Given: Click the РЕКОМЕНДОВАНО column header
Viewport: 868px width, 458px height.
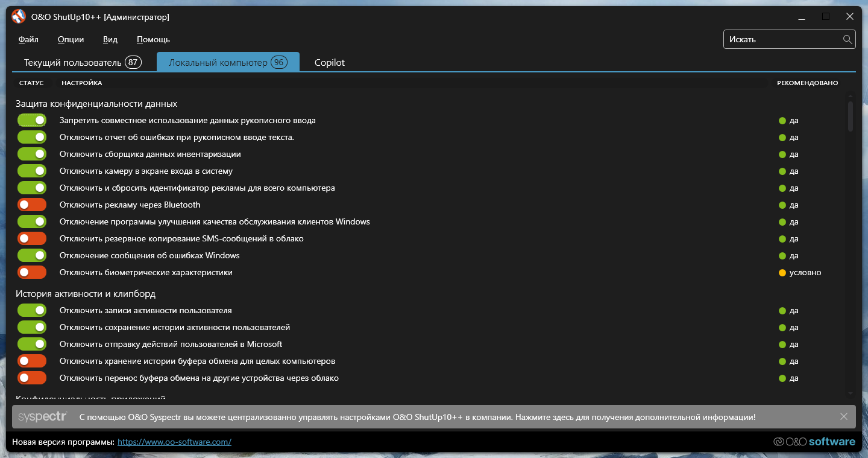Looking at the screenshot, I should [x=807, y=83].
